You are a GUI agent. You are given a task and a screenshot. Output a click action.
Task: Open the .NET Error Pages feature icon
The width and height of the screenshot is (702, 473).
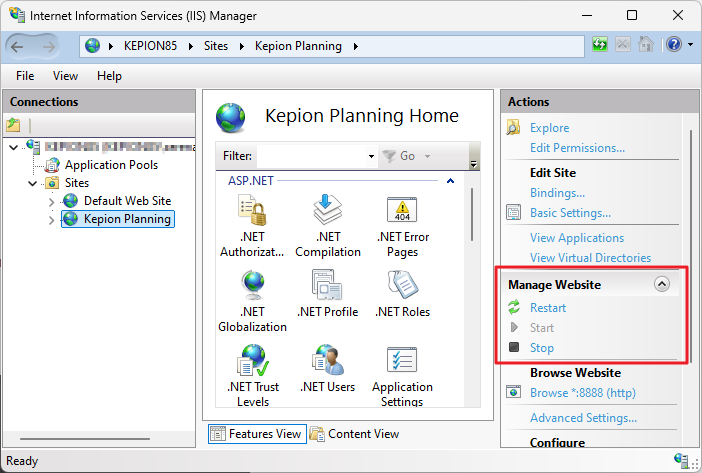(402, 209)
